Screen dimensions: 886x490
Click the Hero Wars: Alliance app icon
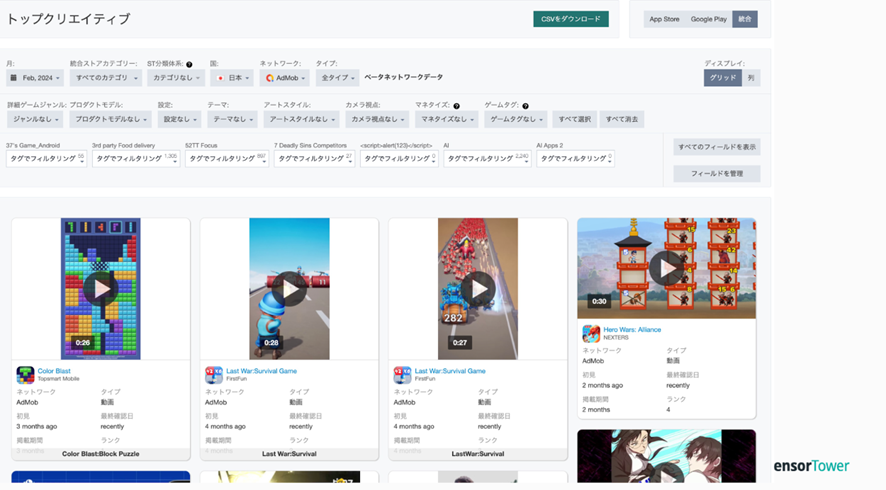[591, 333]
